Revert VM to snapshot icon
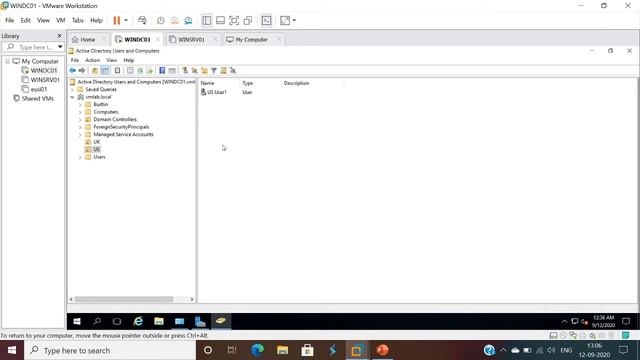The height and width of the screenshot is (360, 640). pos(175,20)
